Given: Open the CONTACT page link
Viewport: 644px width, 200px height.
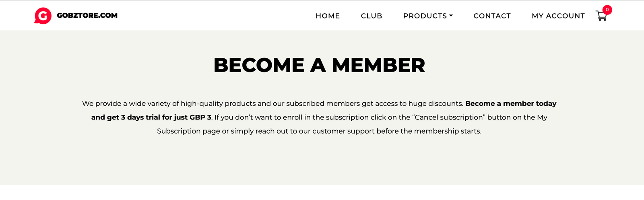Looking at the screenshot, I should point(492,16).
